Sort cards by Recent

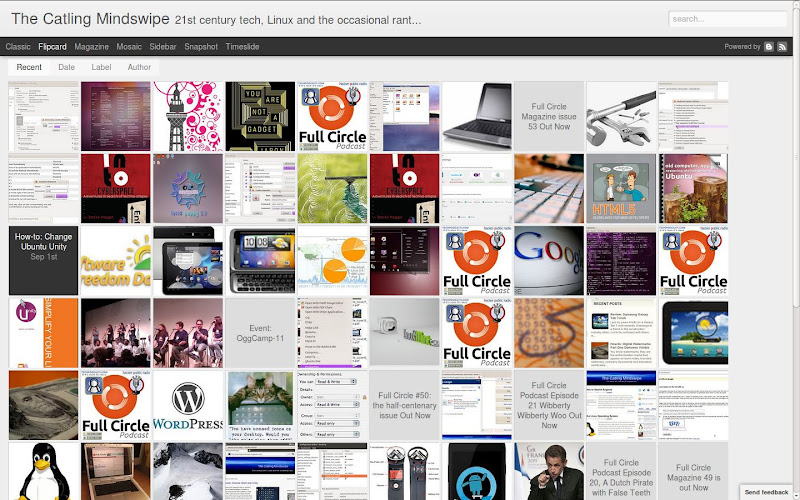click(x=29, y=67)
